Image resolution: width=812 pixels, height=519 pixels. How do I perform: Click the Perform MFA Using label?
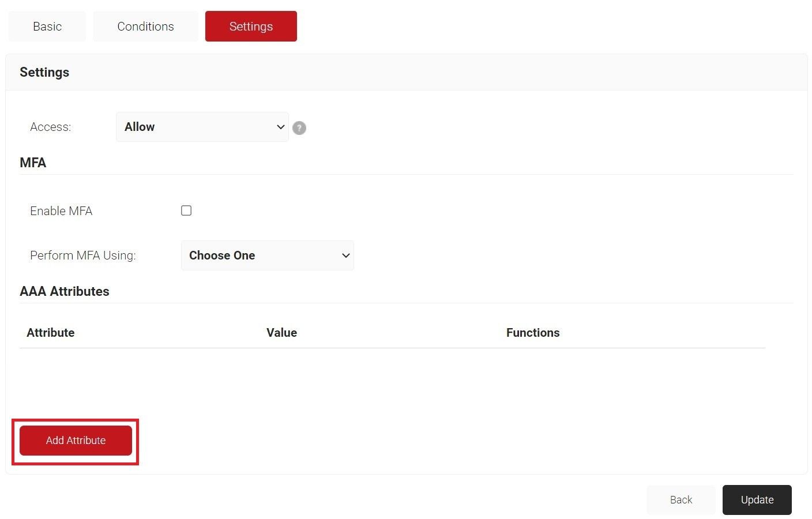pyautogui.click(x=83, y=255)
